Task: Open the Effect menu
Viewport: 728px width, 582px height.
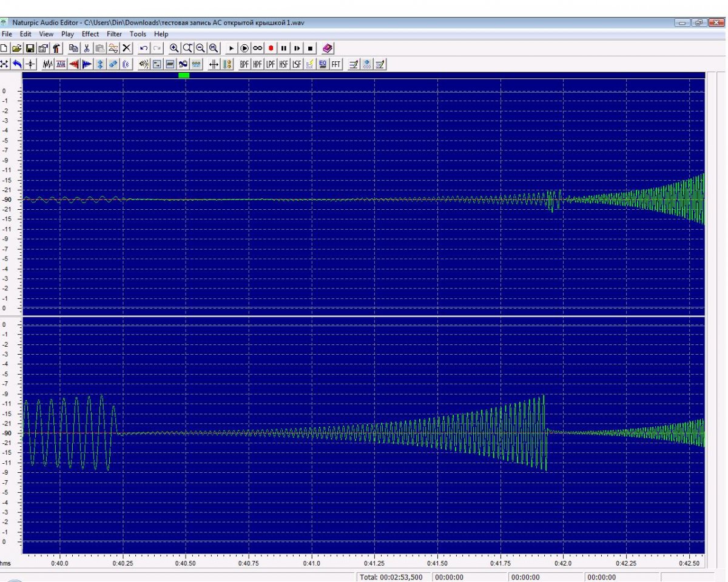Action: click(x=90, y=34)
